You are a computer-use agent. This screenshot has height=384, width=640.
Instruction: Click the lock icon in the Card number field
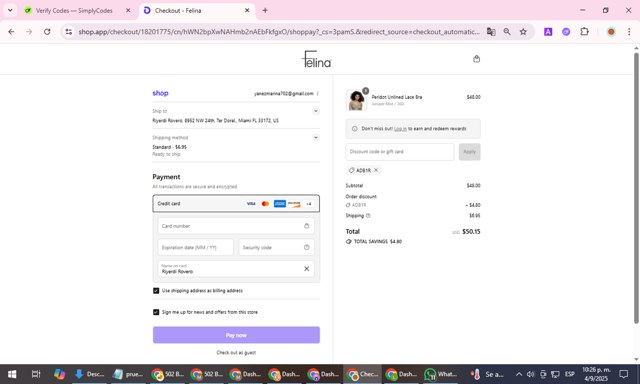[307, 226]
